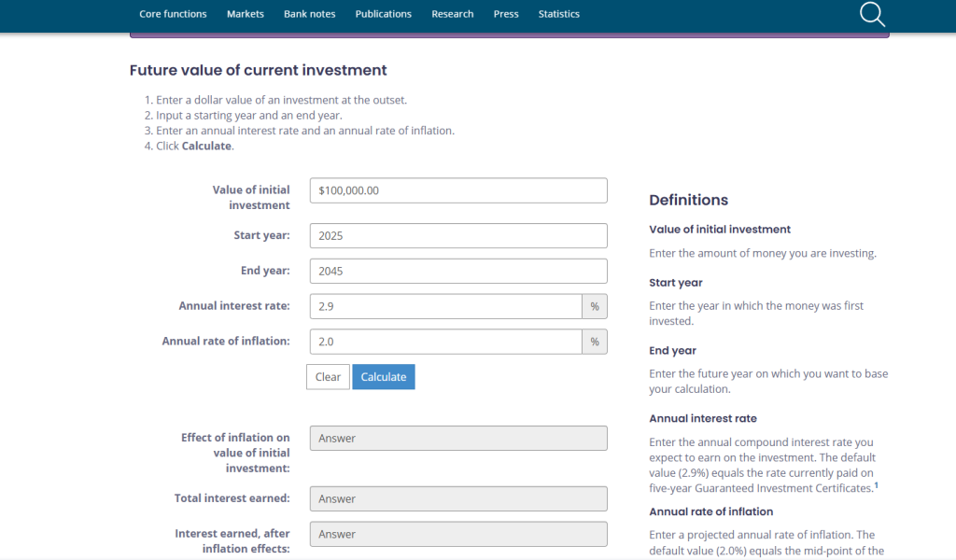Click the effect of inflation answer box
The height and width of the screenshot is (560, 956).
457,438
